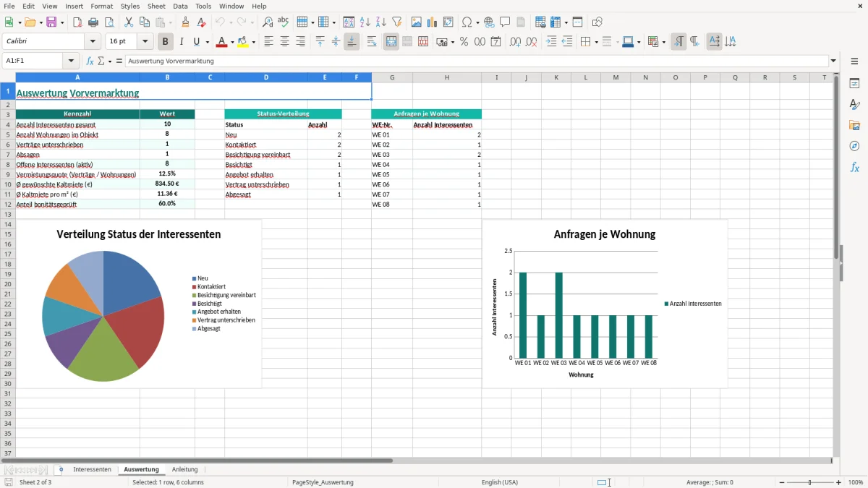Click the 100% zoom level button

pos(856,482)
